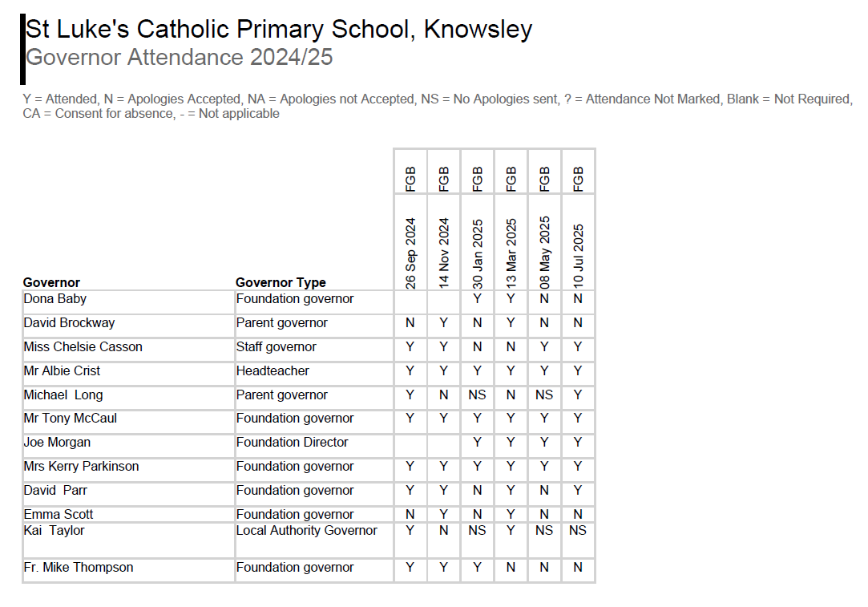Click the 14 Nov 2024 date header
The image size is (868, 607).
[x=444, y=253]
